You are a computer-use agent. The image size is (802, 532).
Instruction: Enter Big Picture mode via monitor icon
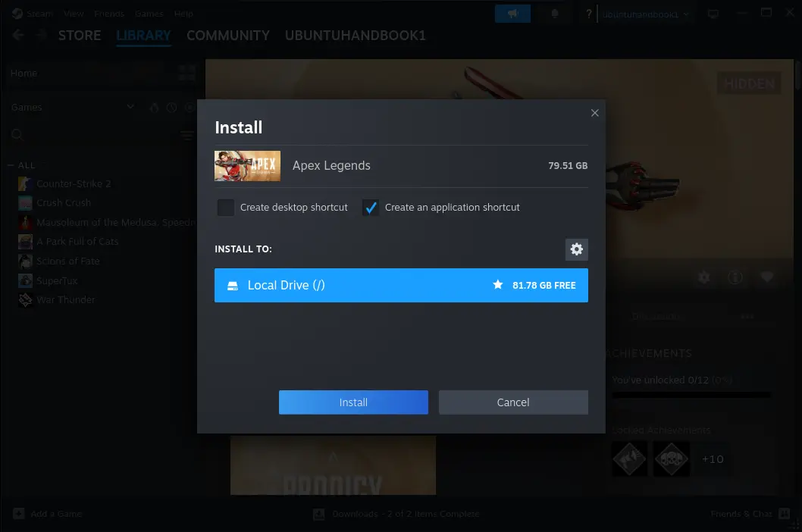(x=713, y=14)
